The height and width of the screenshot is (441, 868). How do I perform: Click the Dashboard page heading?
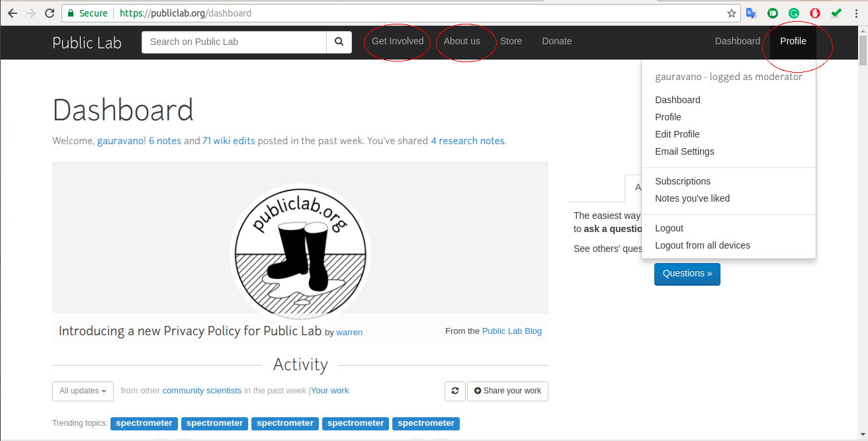[x=123, y=110]
